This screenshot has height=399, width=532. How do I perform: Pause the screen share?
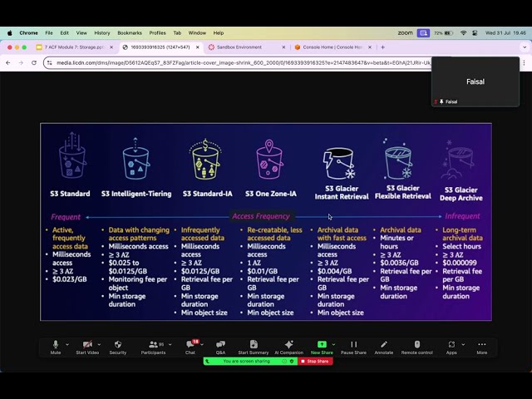[x=353, y=345]
